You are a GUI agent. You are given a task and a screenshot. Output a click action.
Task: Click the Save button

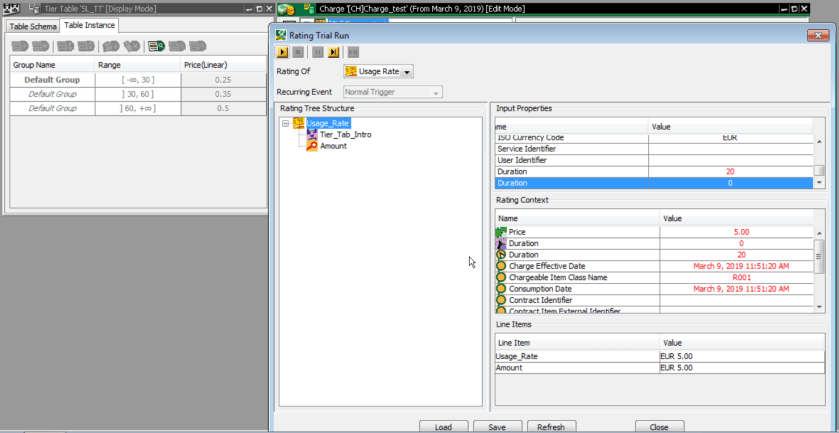click(x=496, y=427)
